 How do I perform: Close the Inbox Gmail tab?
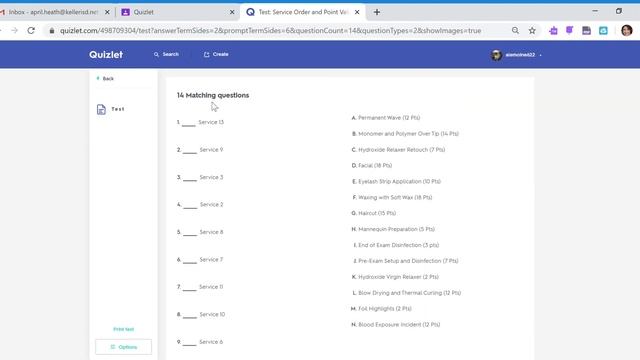[107, 12]
